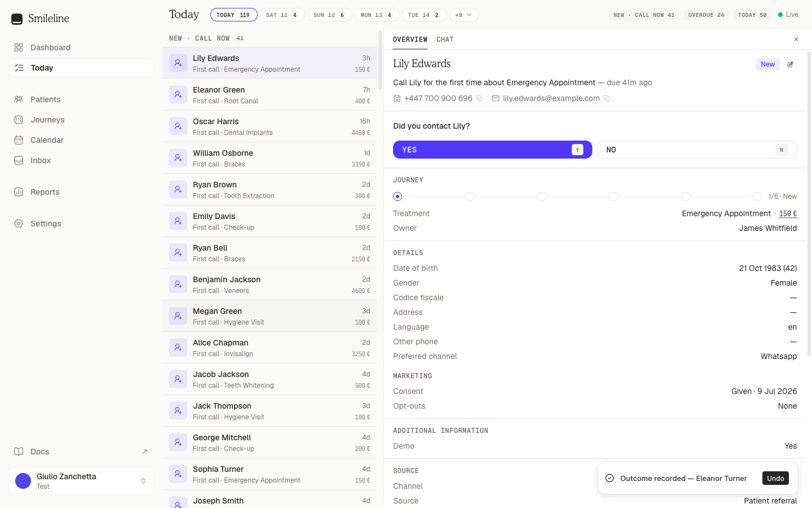Click the edit icon beside New badge
The width and height of the screenshot is (812, 508).
click(x=790, y=64)
